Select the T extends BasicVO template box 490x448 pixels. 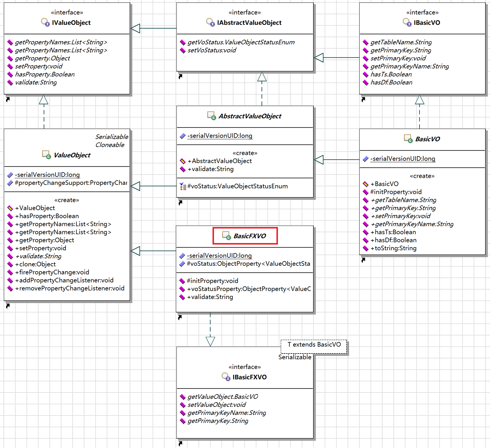pos(314,347)
